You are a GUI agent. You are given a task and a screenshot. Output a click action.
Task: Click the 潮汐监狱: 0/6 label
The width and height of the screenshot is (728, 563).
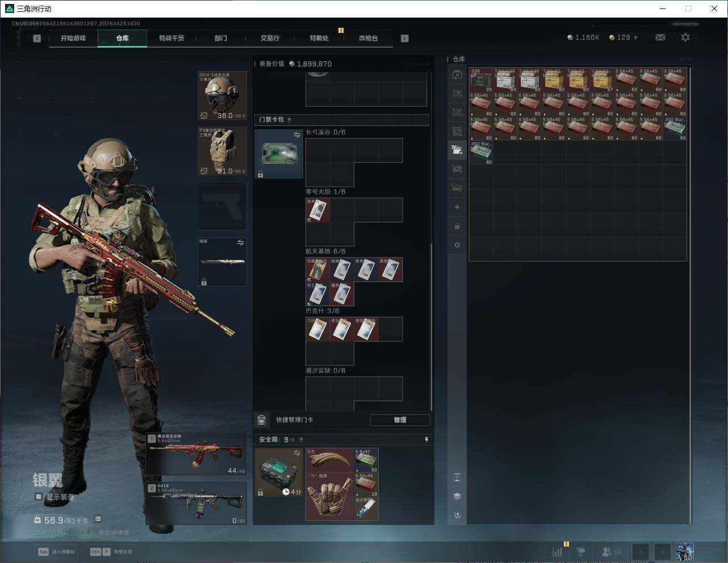325,371
